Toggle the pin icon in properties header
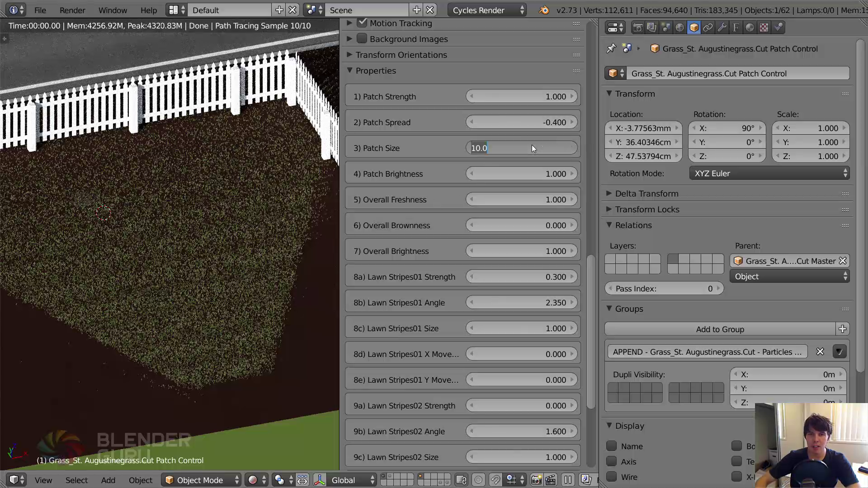 611,48
